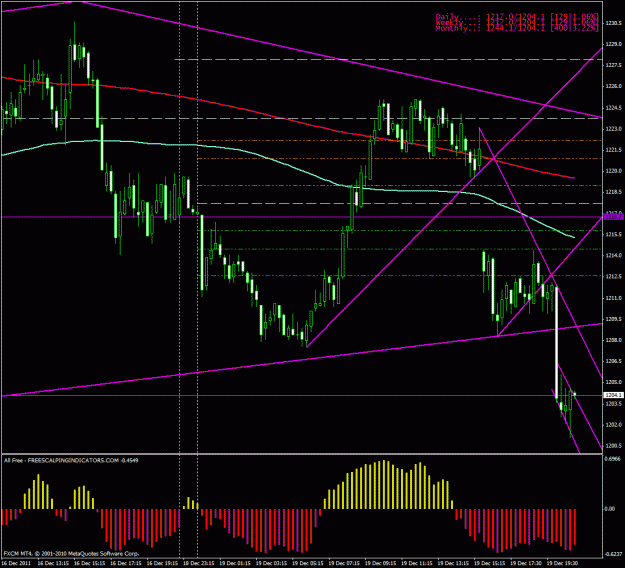Screen dimensions: 625x568
Task: Click the 16 Dec 19:15 time label
Action: tap(162, 563)
